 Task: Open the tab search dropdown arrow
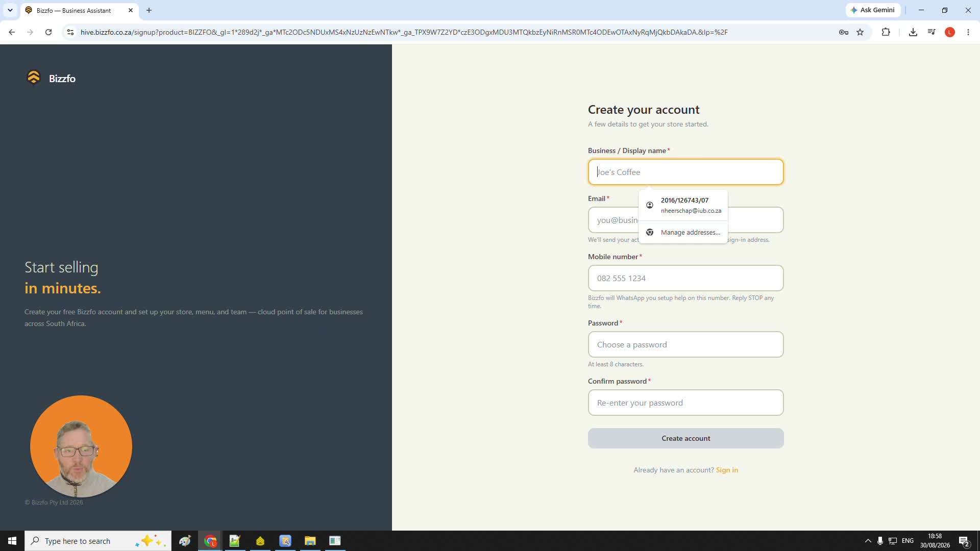coord(10,10)
